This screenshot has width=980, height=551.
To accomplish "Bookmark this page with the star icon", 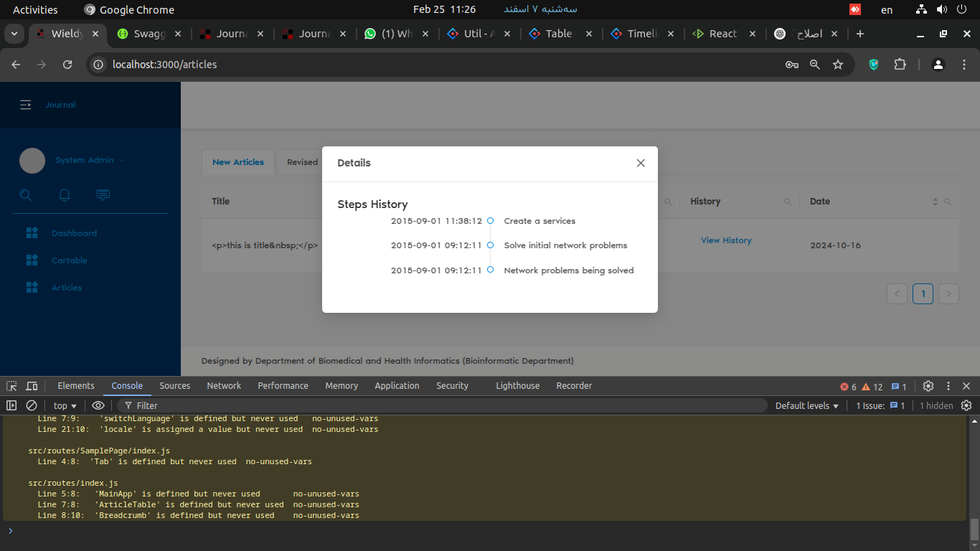I will pyautogui.click(x=837, y=65).
